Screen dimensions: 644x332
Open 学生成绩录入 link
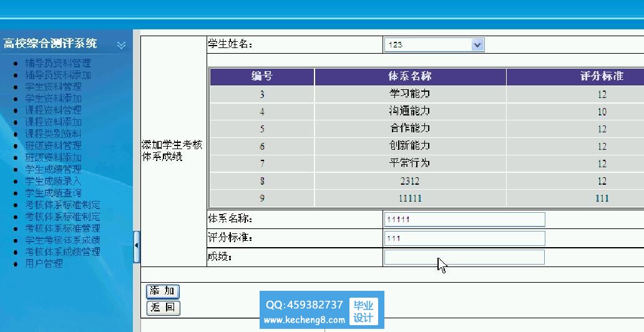[x=54, y=181]
